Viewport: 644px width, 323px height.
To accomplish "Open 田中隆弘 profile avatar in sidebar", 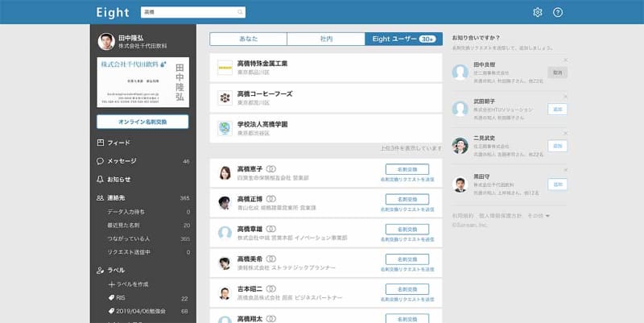I will point(106,42).
